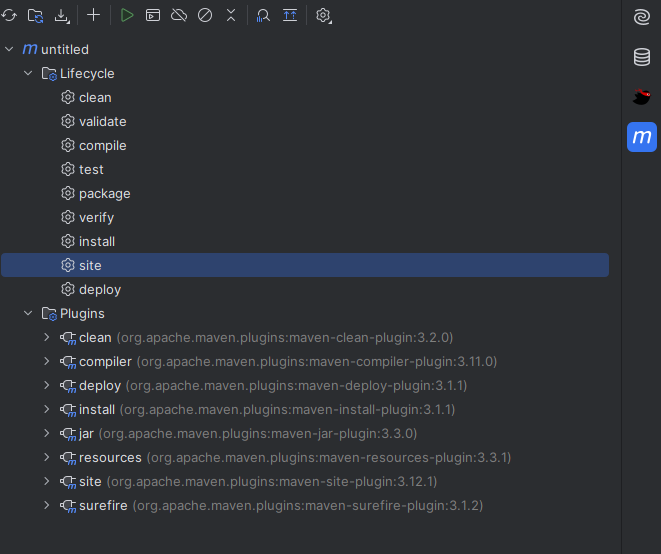661x554 pixels.
Task: Select the maven-resources-plugin:3.3.1 row
Action: pyautogui.click(x=305, y=457)
